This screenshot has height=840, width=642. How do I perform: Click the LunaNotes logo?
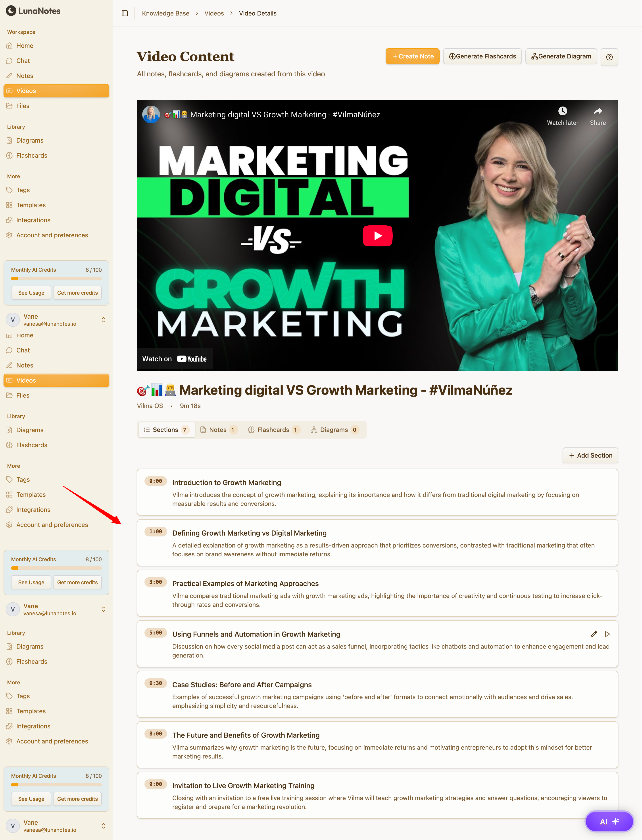tap(33, 11)
